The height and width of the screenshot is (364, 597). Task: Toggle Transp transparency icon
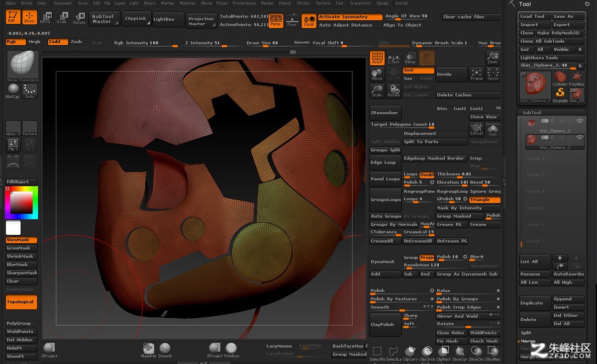point(410,58)
